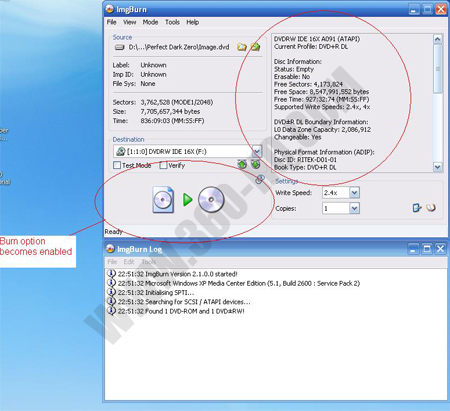The height and width of the screenshot is (411, 450).
Task: Open the Help menu
Action: (193, 22)
